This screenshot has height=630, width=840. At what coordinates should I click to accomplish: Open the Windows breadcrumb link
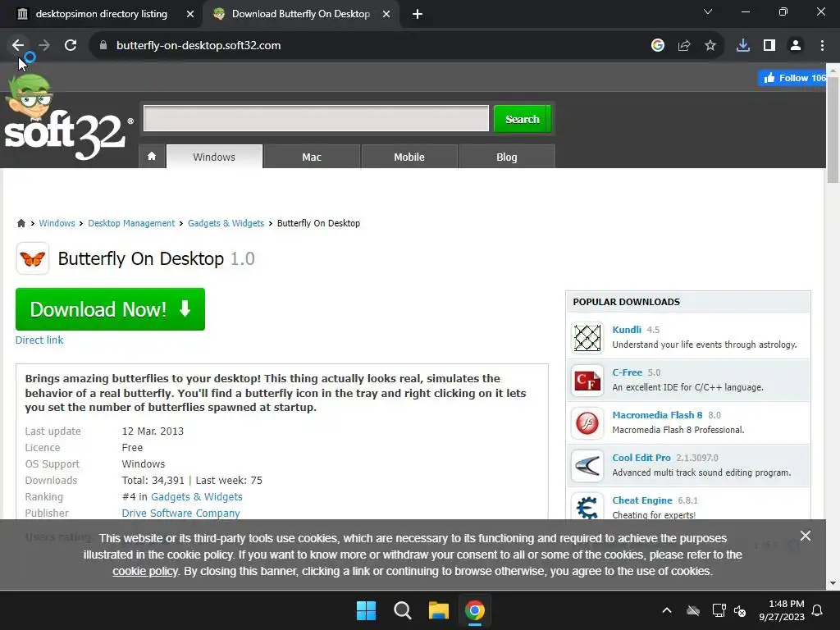pos(57,223)
